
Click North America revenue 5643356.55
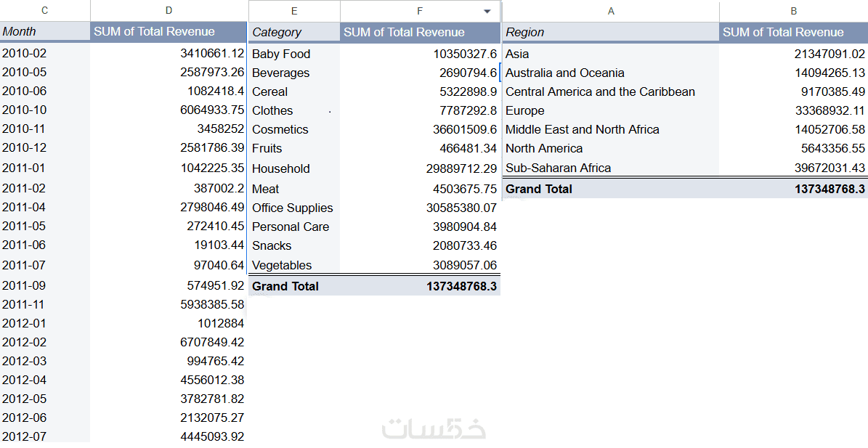click(833, 148)
